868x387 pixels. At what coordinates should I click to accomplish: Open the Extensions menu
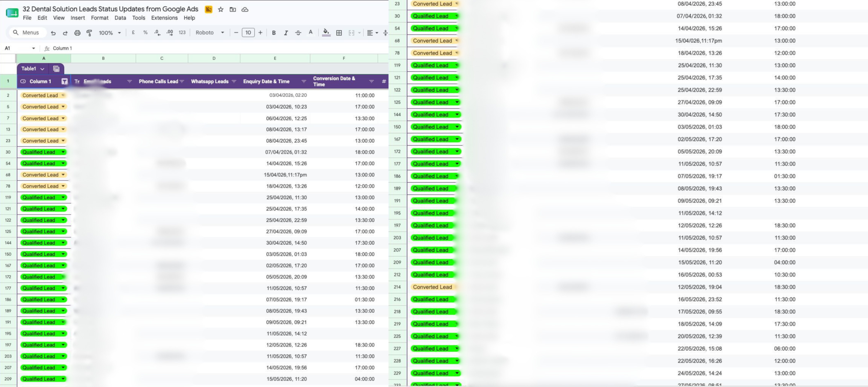(164, 18)
